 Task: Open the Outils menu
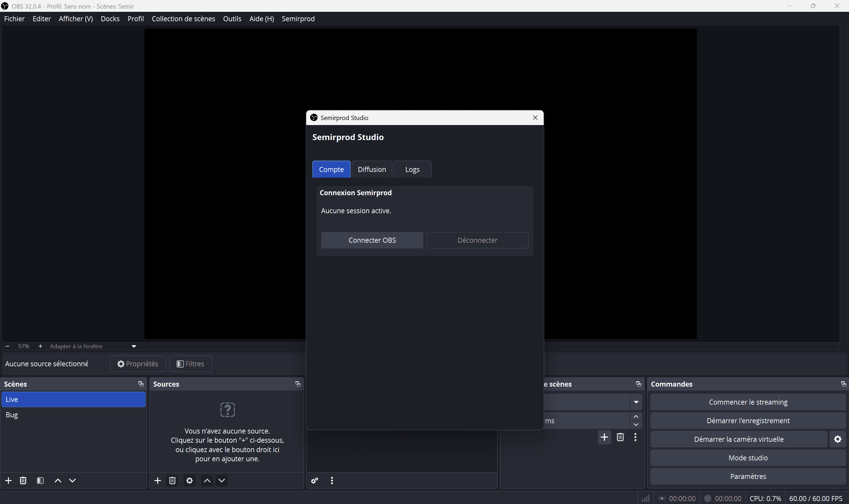click(232, 19)
